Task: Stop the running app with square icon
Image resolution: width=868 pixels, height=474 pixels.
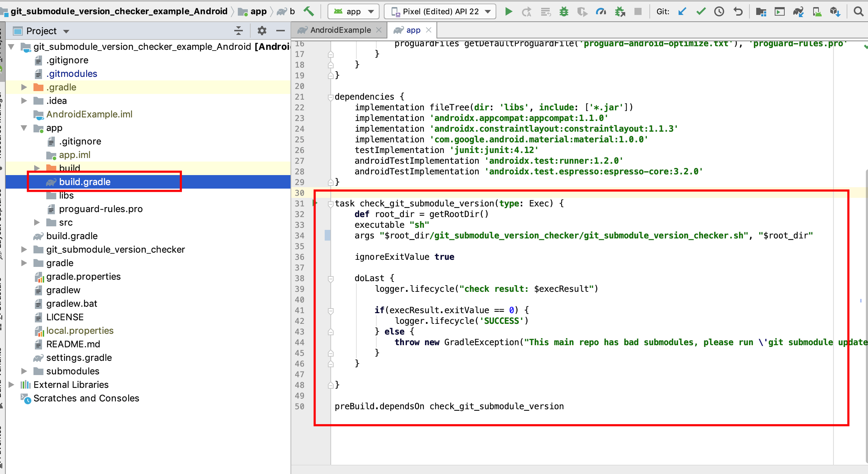Action: click(638, 11)
